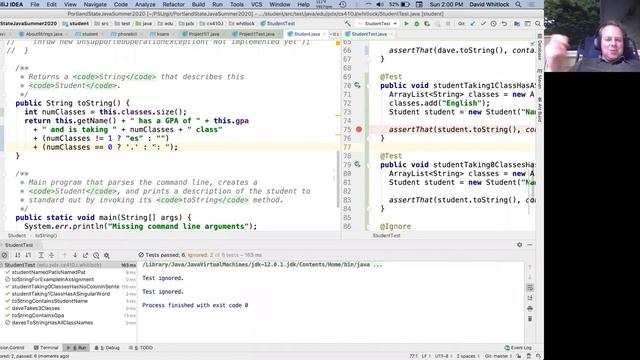Image resolution: width=640 pixels, height=360 pixels.
Task: Select daveTakes3Classes test result
Action: point(36,308)
